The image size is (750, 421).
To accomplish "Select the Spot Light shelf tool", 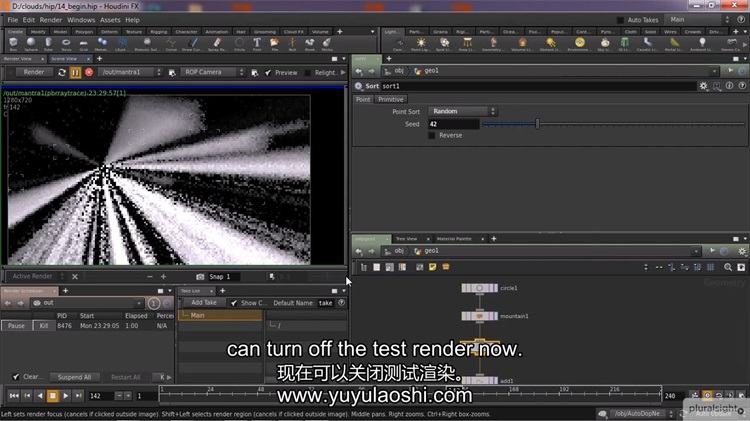I will 444,44.
